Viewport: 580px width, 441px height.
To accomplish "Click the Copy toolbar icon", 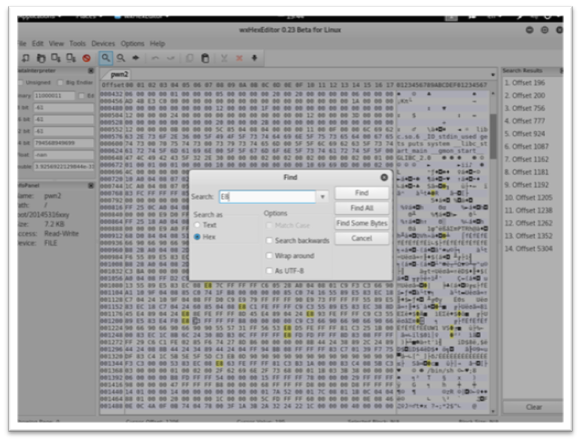I will pyautogui.click(x=189, y=58).
